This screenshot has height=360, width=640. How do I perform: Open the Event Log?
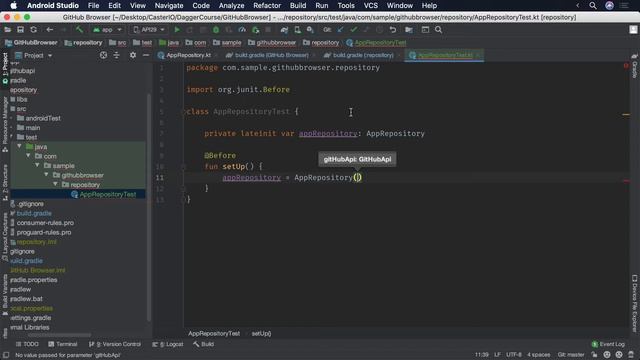coord(608,344)
